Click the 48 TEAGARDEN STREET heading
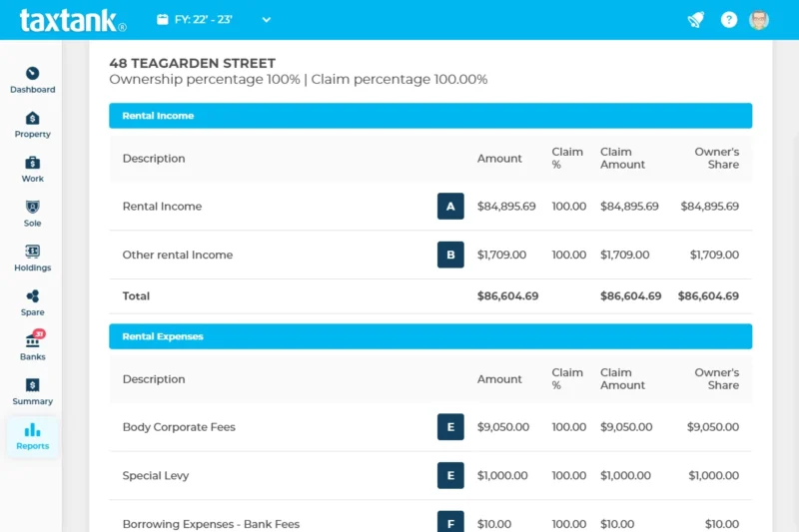The height and width of the screenshot is (532, 799). [x=192, y=63]
